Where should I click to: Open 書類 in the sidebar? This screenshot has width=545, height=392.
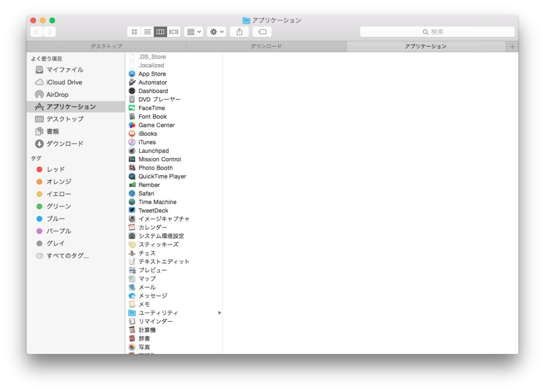(76, 131)
